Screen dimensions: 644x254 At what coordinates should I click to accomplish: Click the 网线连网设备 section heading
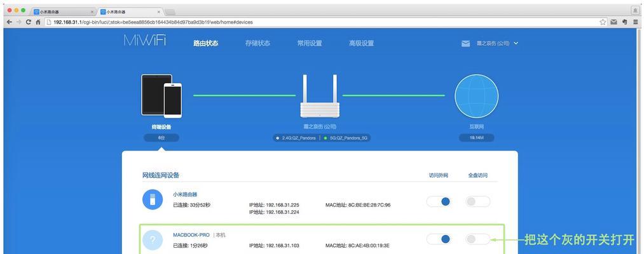[161, 175]
